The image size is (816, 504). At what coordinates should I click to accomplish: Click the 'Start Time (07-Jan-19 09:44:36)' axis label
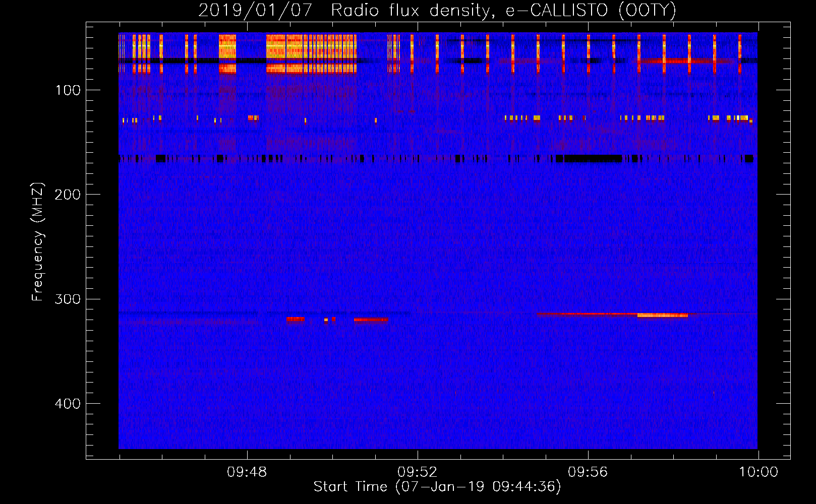click(437, 487)
